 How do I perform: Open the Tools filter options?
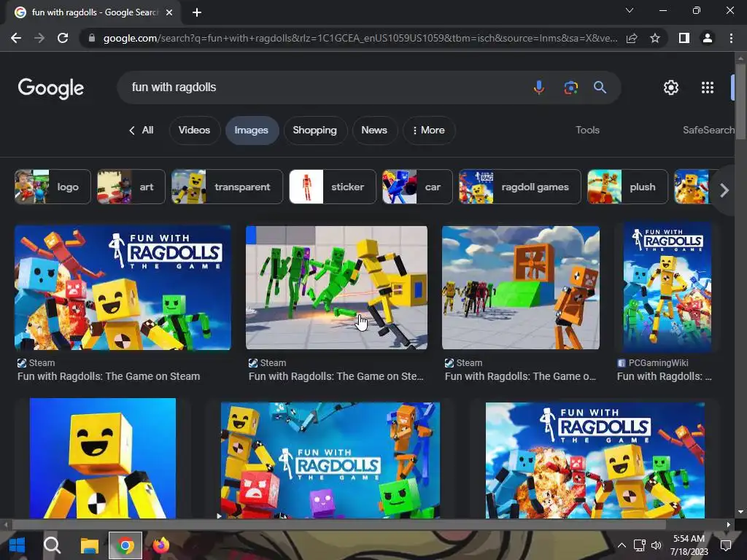point(587,130)
